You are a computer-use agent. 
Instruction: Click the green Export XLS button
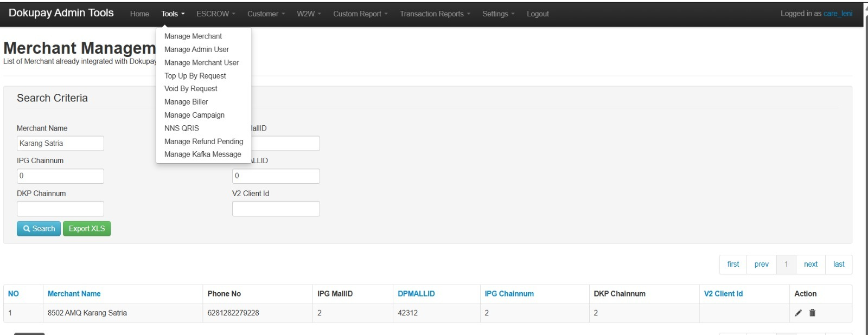click(x=87, y=229)
